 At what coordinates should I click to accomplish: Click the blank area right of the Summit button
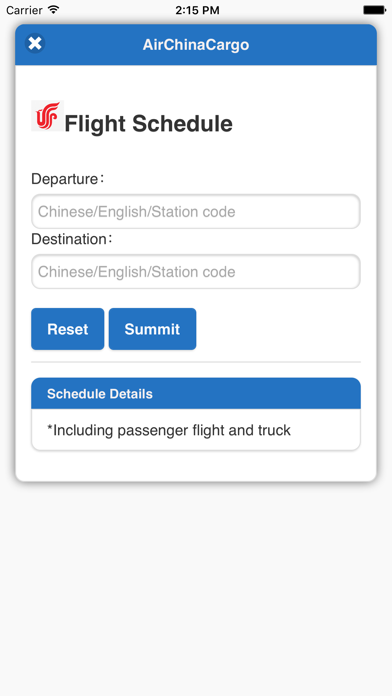click(278, 329)
